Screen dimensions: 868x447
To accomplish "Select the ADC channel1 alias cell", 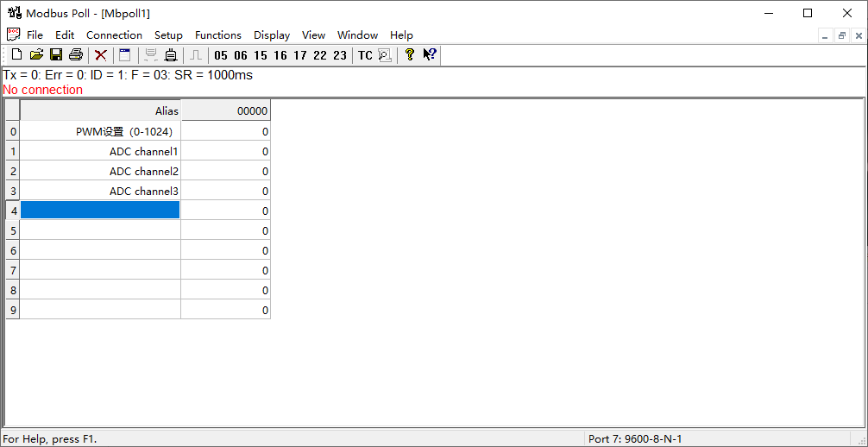I will [x=100, y=151].
